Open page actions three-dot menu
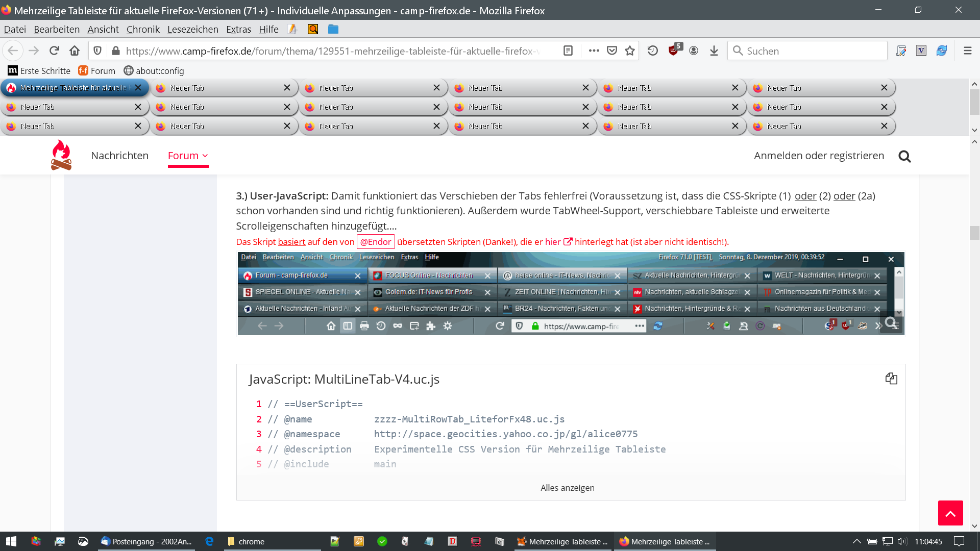Screen dimensions: 980x551 pos(594,51)
